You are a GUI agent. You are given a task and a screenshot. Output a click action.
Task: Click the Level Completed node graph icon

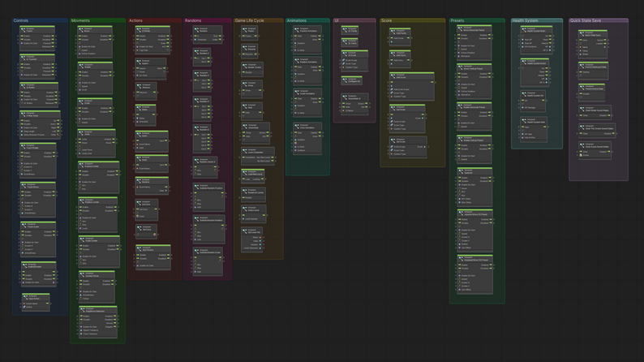pyautogui.click(x=244, y=151)
